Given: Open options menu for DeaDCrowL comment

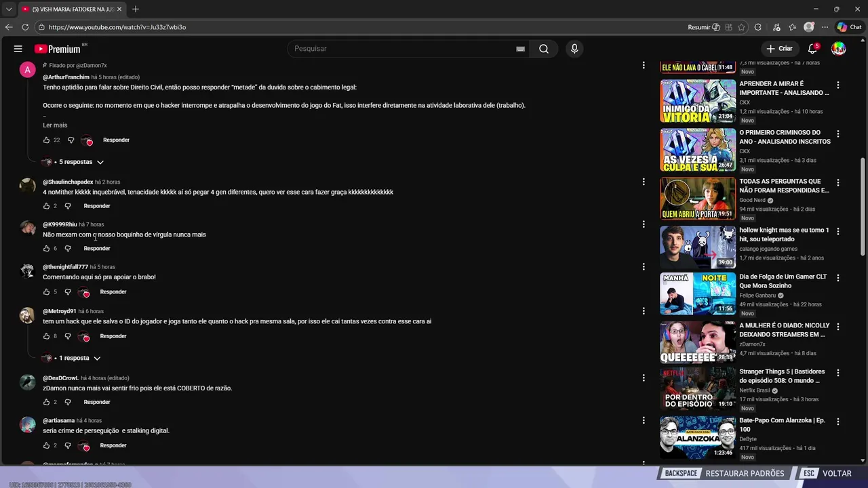Looking at the screenshot, I should [x=644, y=378].
